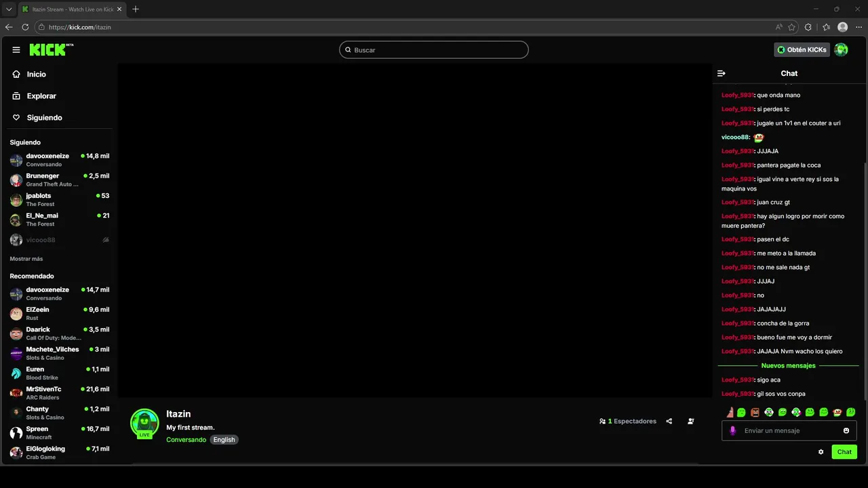Open recommended channel Spreen
The image size is (868, 488).
click(x=59, y=433)
